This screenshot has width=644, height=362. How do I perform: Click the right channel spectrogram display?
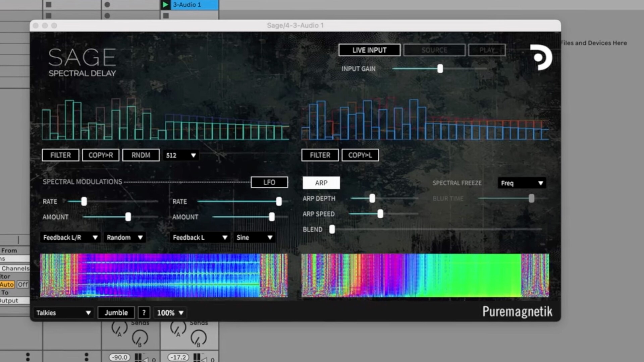(x=425, y=276)
